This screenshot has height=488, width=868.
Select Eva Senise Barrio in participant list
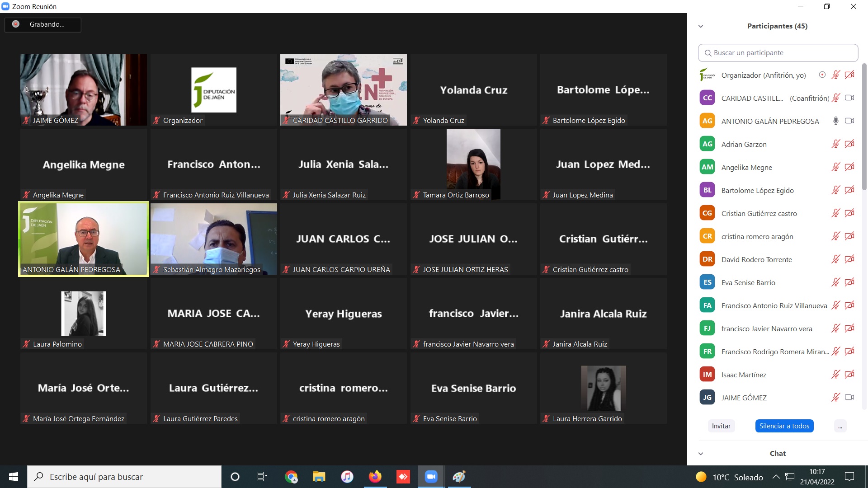(x=748, y=282)
